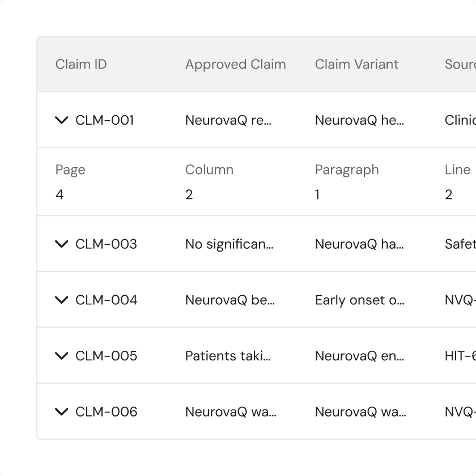Expand the CLM-006 row chevron
Viewport: 476px width, 476px height.
62,411
